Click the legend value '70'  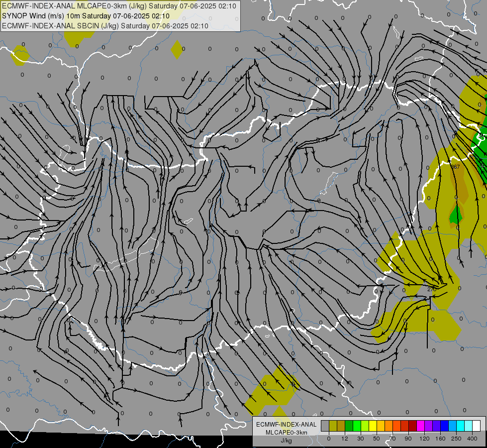(x=392, y=439)
